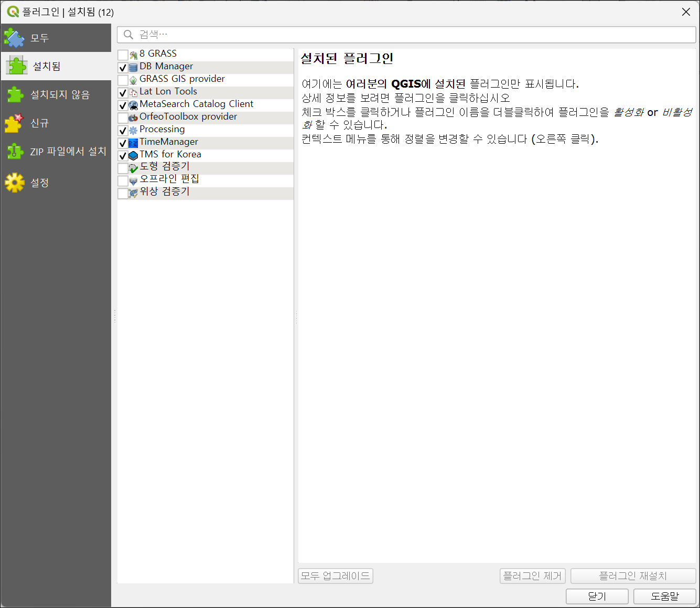This screenshot has width=700, height=608.
Task: Enable the 오프라인 편집 checkbox
Action: coord(123,181)
